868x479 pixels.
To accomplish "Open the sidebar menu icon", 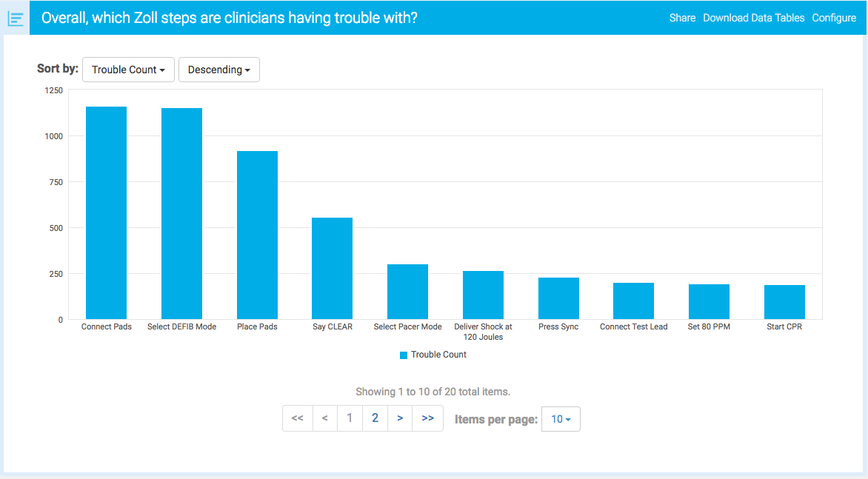I will click(16, 19).
